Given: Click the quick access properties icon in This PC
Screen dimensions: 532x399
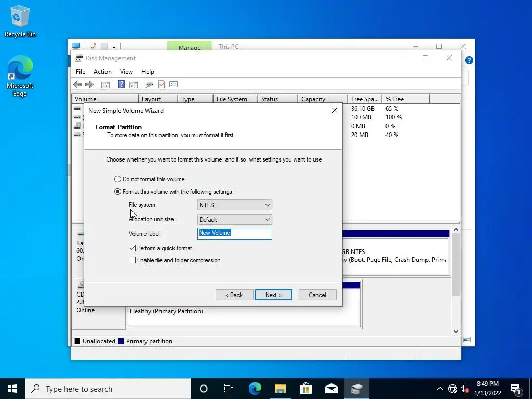Looking at the screenshot, I should pos(93,46).
